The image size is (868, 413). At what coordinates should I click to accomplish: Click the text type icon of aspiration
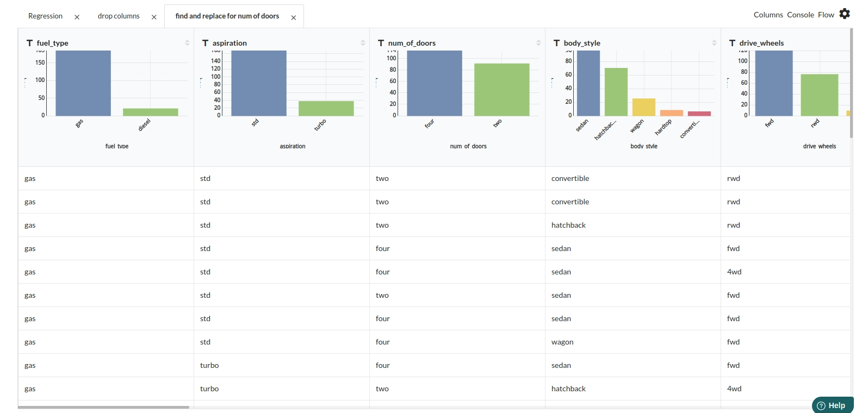pos(205,43)
